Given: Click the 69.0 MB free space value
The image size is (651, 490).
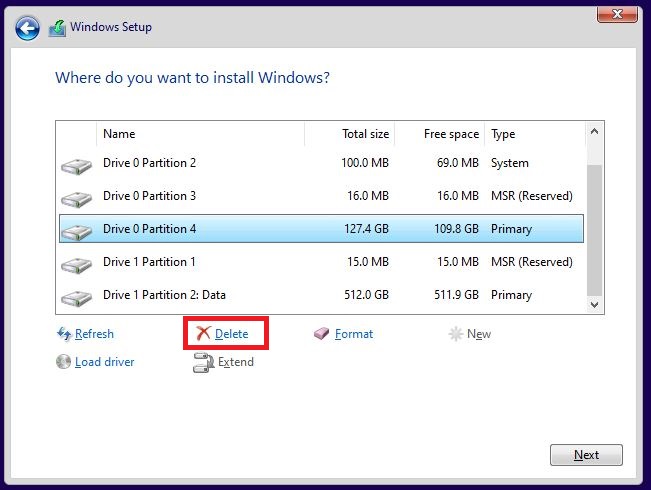Looking at the screenshot, I should click(458, 163).
